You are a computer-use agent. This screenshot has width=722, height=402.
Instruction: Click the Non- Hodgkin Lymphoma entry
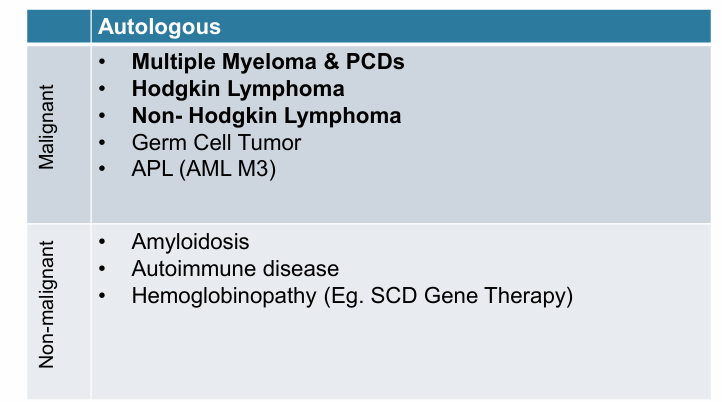pyautogui.click(x=266, y=116)
